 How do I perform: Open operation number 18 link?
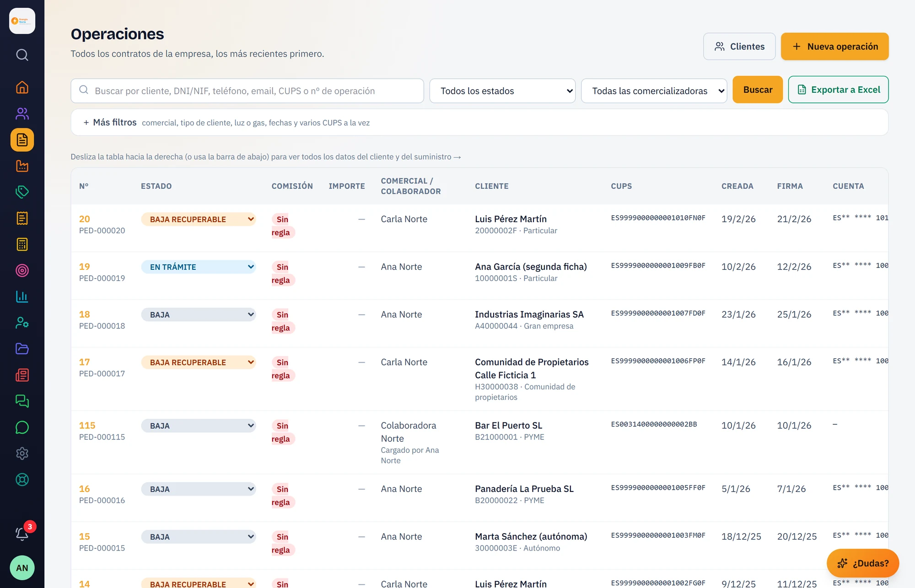84,314
